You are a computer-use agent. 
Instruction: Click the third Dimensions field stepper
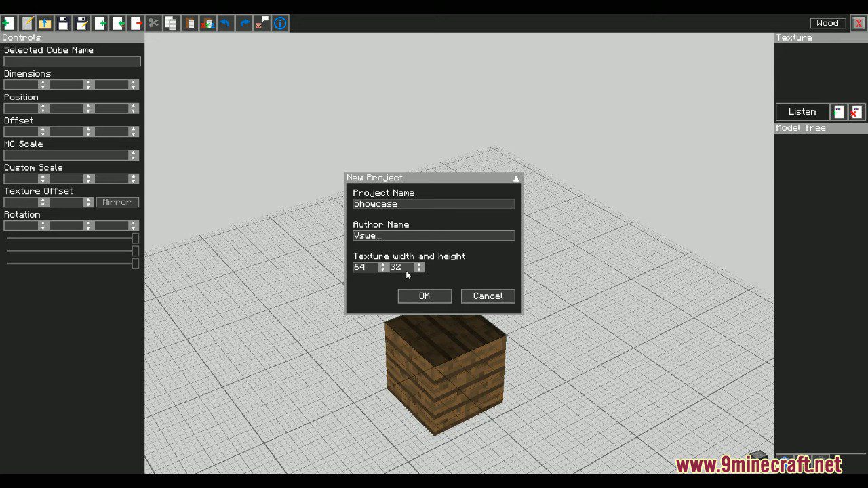[134, 85]
